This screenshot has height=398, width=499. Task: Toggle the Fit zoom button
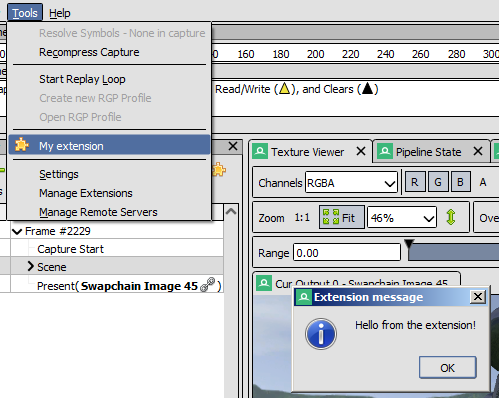tap(342, 217)
